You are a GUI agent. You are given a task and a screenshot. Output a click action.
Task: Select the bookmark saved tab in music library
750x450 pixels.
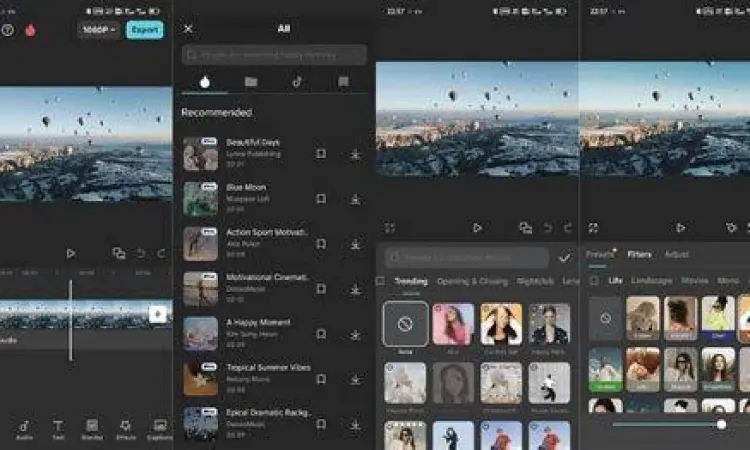(x=343, y=82)
